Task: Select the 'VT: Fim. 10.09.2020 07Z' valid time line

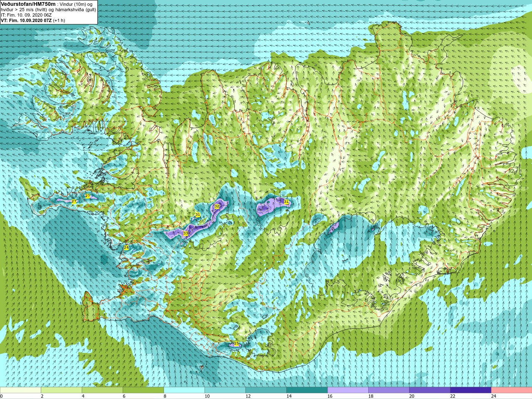Action: click(x=26, y=20)
